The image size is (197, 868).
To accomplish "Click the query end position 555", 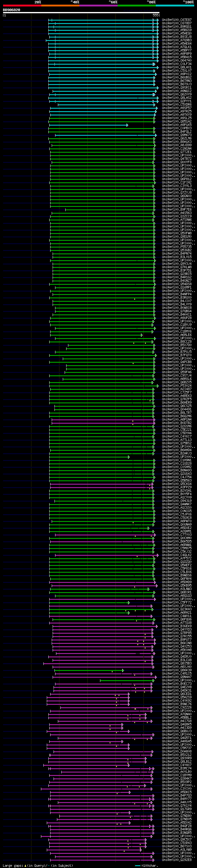I will pos(155,15).
